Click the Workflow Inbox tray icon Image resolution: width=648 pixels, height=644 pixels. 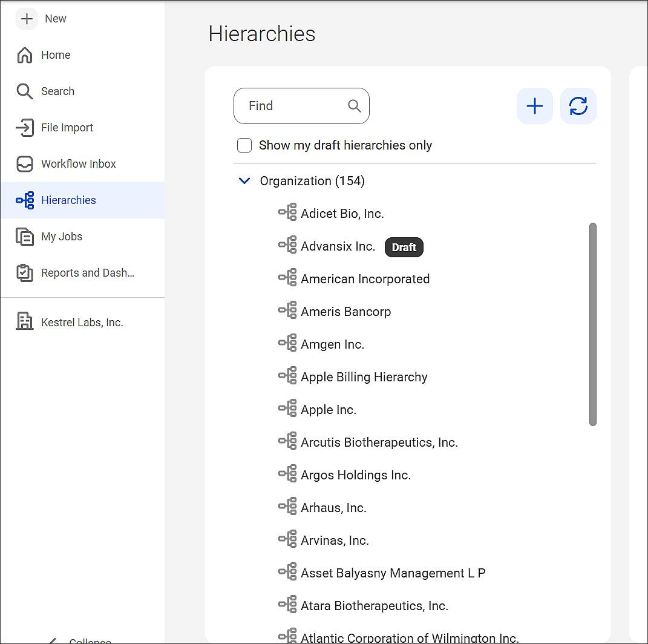(25, 163)
